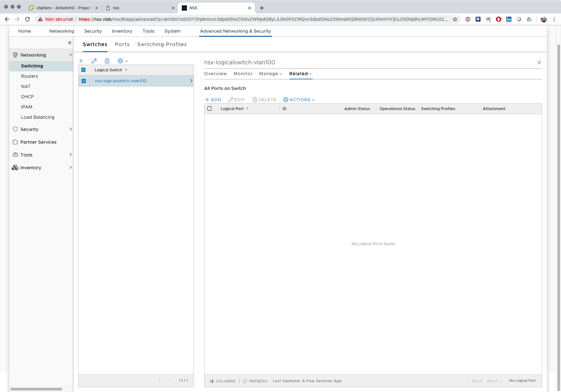
Task: Open the nsx-logicalswitch-vlan100 link
Action: click(121, 81)
